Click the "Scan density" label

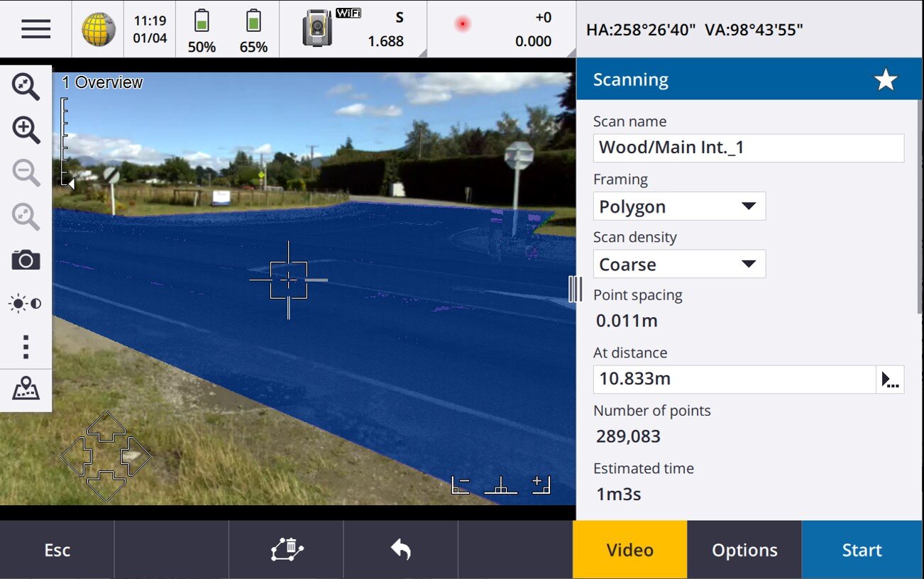point(635,237)
